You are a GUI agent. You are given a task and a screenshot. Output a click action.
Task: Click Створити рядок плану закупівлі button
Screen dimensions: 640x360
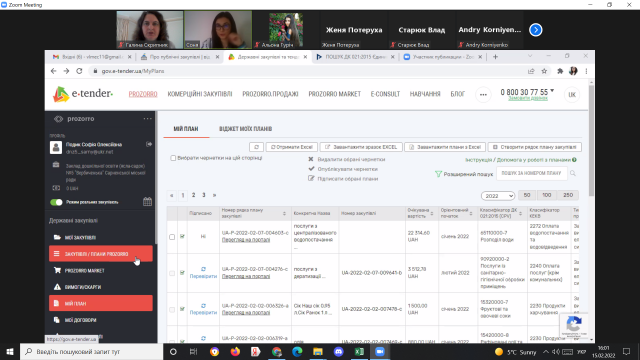point(535,147)
